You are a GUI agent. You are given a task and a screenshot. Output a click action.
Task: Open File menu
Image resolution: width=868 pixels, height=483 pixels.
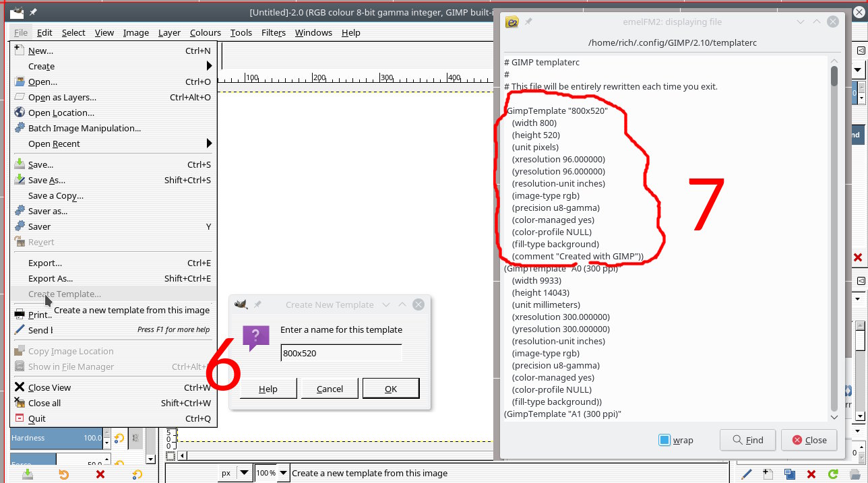(20, 32)
